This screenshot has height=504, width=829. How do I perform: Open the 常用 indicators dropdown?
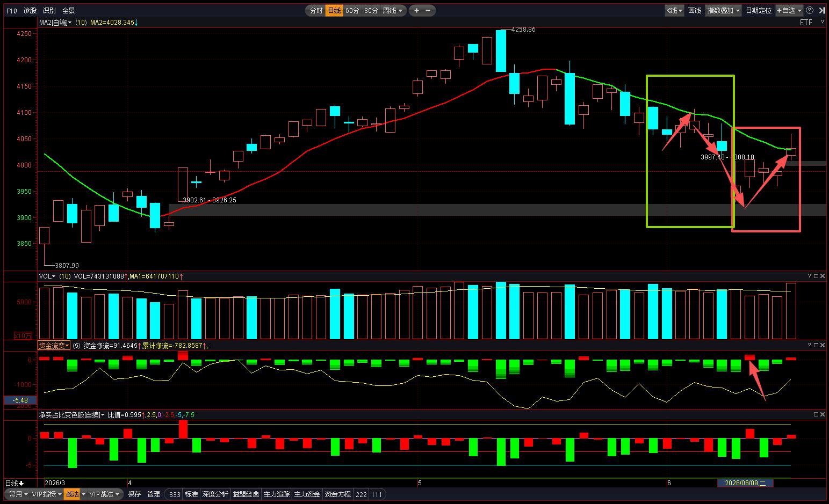coord(18,494)
